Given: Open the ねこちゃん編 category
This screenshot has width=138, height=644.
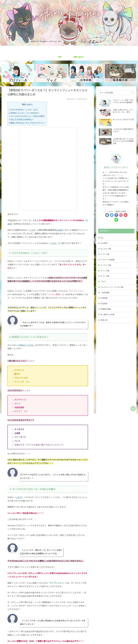Looking at the screenshot, I should (x=116, y=249).
